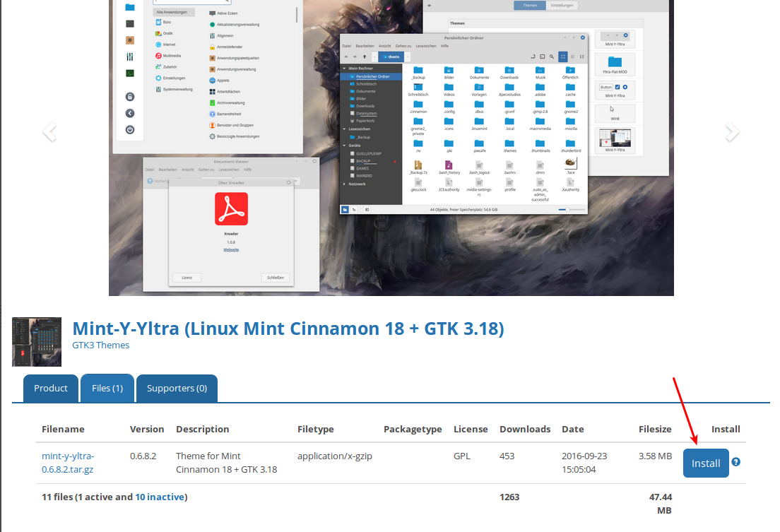This screenshot has width=780, height=532.
Task: Select Alle Anwendungen in the preview menu
Action: click(172, 12)
